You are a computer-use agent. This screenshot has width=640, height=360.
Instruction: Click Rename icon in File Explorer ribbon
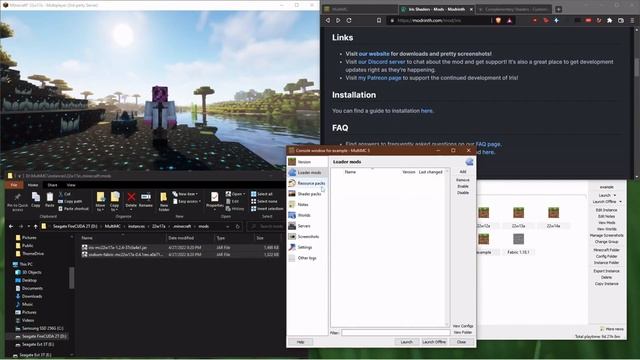146,200
